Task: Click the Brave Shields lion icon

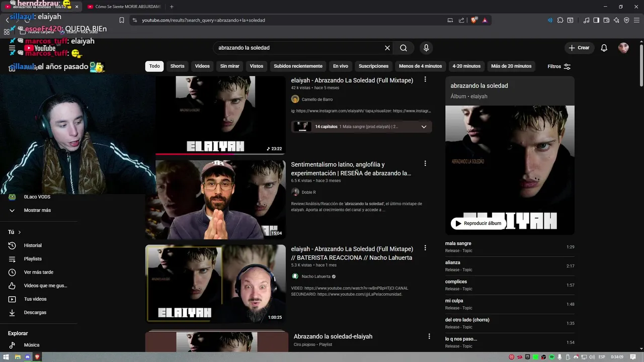Action: (x=473, y=20)
